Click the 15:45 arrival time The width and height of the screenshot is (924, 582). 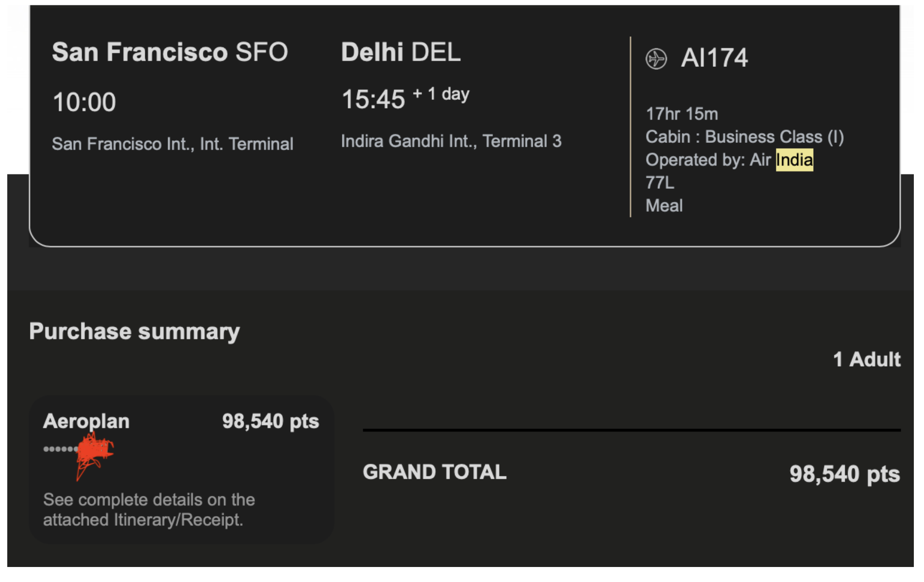[x=373, y=99]
